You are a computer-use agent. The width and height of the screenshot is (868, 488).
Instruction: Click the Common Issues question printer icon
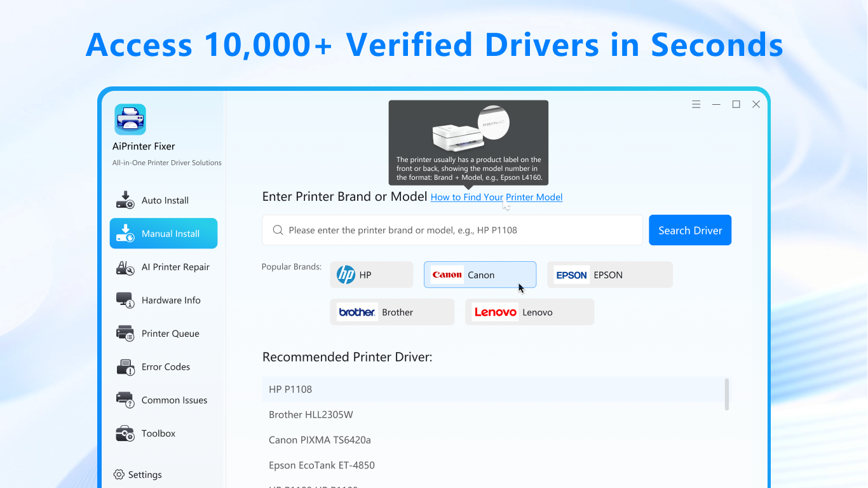pyautogui.click(x=125, y=400)
